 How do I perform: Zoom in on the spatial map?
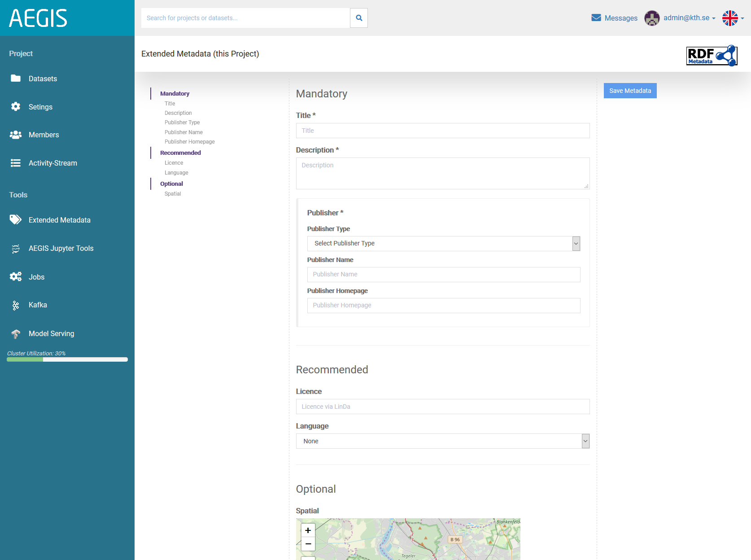coord(308,530)
